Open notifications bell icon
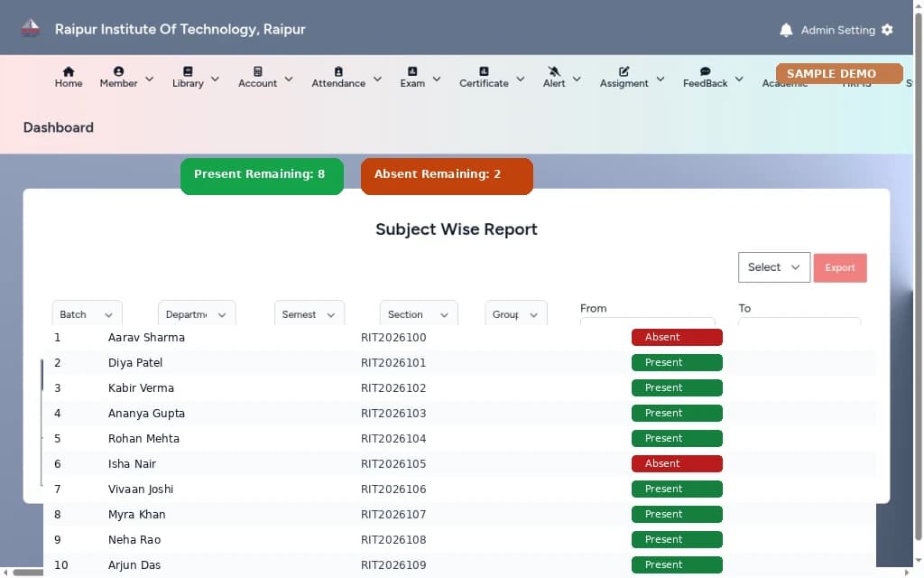The image size is (924, 578). 786,30
